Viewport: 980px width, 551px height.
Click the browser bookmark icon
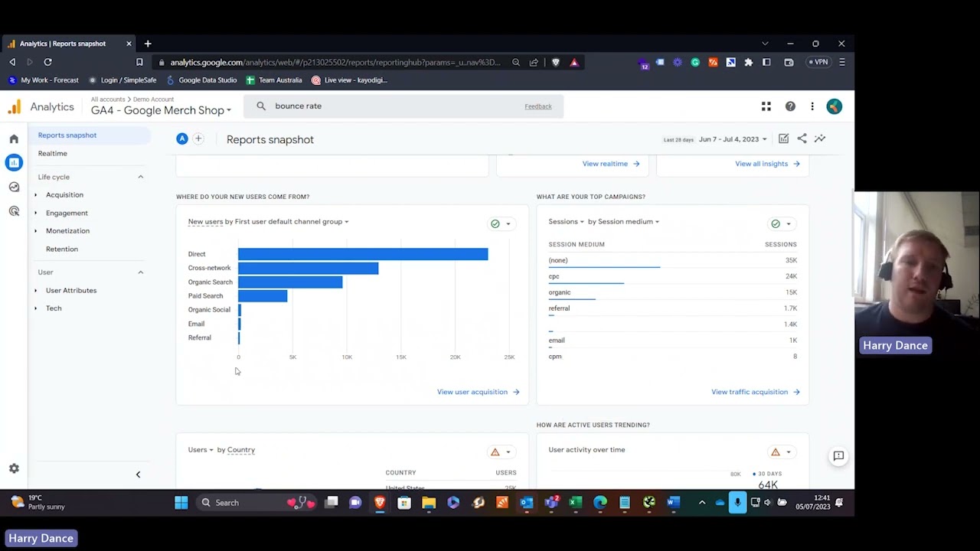click(x=139, y=62)
